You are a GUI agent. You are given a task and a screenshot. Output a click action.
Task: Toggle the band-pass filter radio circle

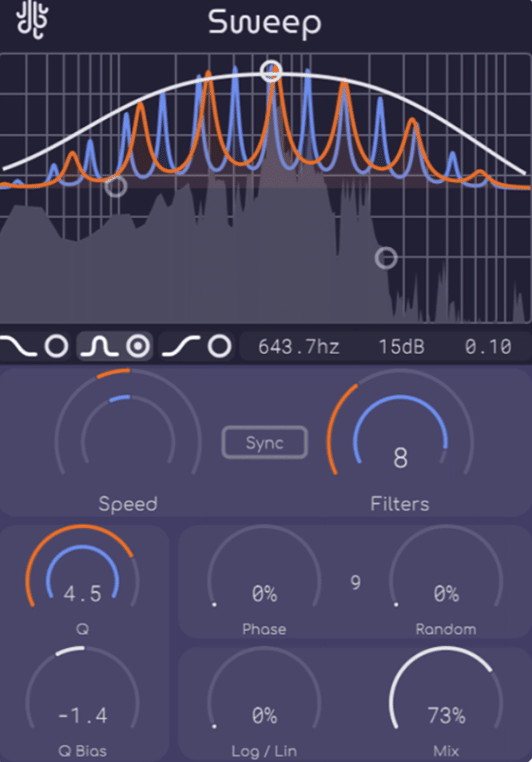(138, 347)
